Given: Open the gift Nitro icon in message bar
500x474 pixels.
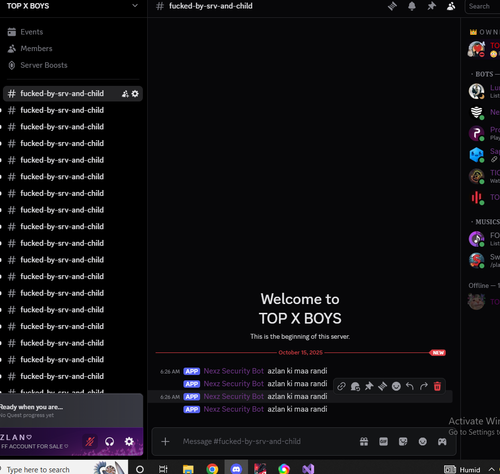Looking at the screenshot, I should (364, 442).
